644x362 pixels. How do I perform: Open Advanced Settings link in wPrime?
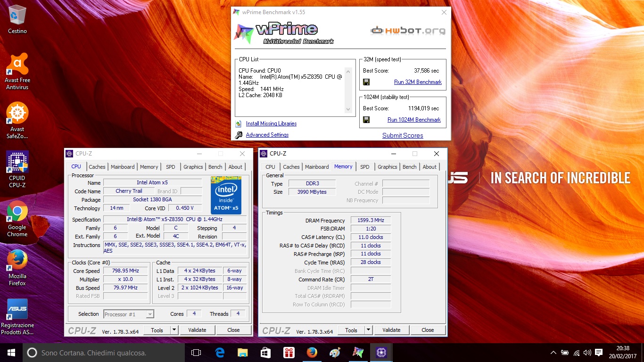pyautogui.click(x=267, y=135)
